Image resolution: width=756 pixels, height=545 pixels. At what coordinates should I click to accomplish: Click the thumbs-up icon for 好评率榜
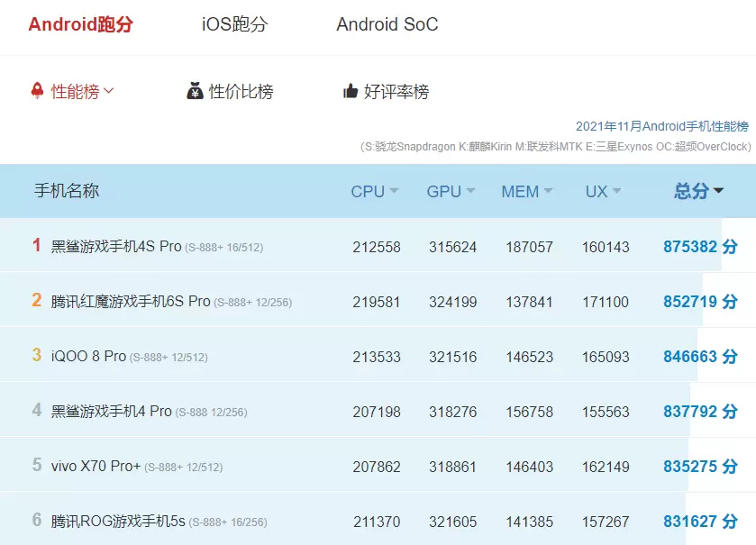click(x=351, y=91)
